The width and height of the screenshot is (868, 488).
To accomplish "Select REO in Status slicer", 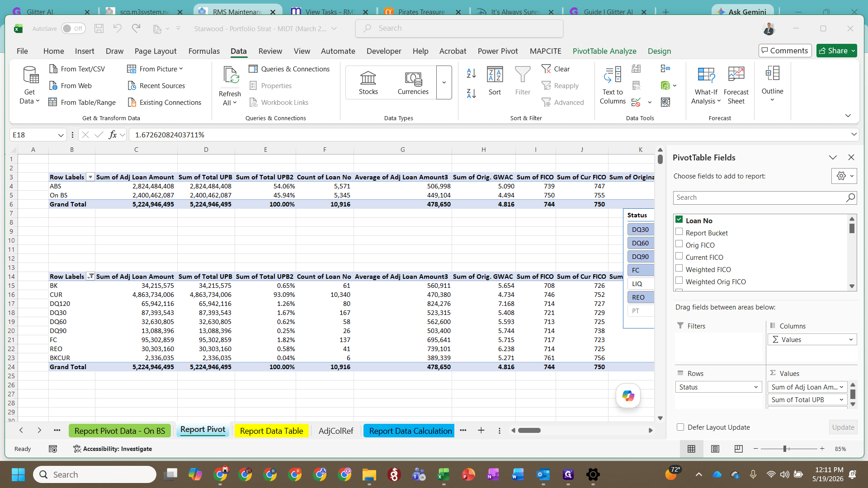I will [640, 297].
